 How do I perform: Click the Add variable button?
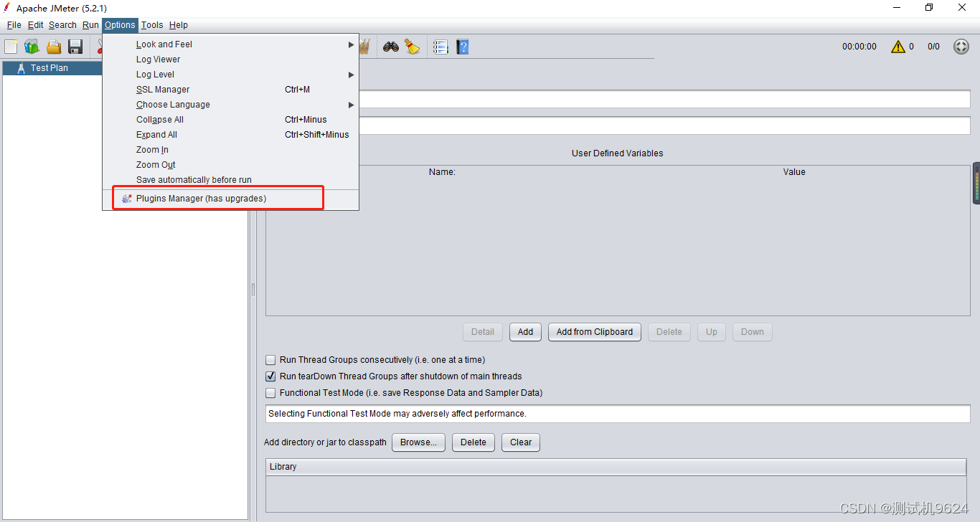pyautogui.click(x=525, y=332)
